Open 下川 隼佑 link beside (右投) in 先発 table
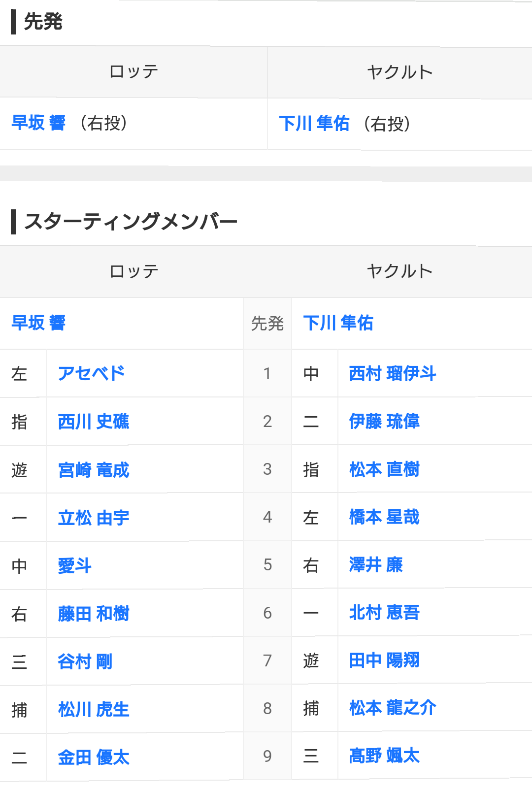Viewport: 532px width, 790px height. point(314,124)
